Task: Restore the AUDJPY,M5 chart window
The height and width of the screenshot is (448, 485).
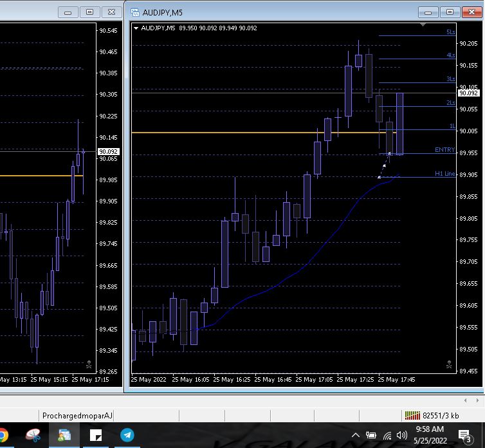Action: click(x=450, y=12)
